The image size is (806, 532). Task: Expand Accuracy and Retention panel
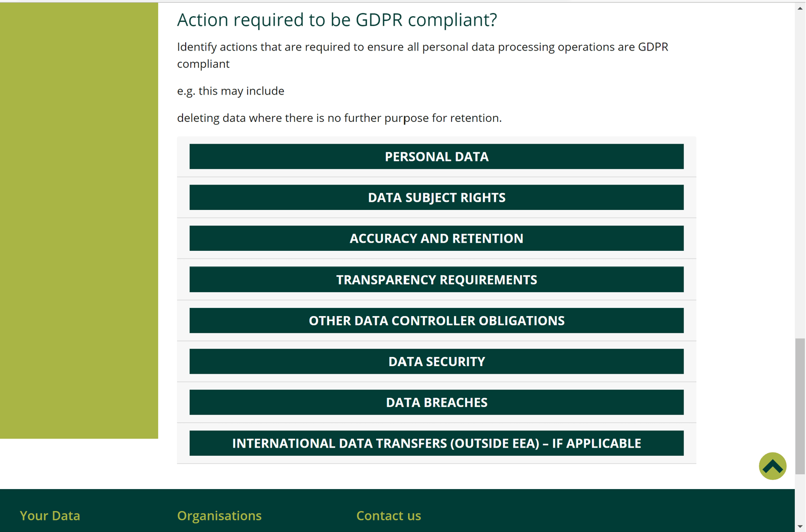pos(436,239)
